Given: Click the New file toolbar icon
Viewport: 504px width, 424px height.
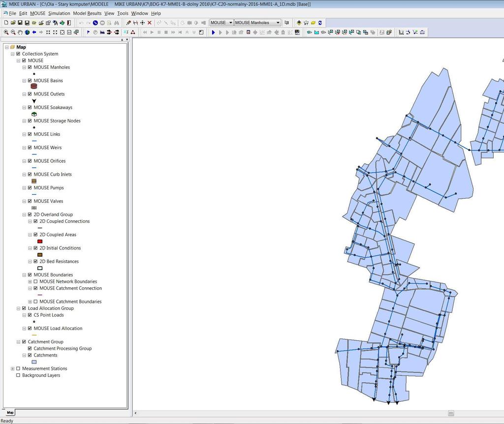Looking at the screenshot, I should click(x=6, y=23).
